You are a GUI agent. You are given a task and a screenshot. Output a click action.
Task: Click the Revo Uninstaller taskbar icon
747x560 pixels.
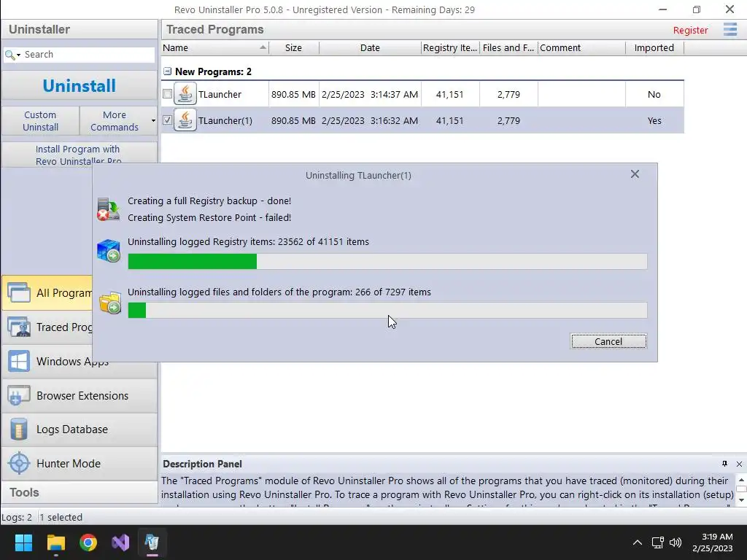152,542
